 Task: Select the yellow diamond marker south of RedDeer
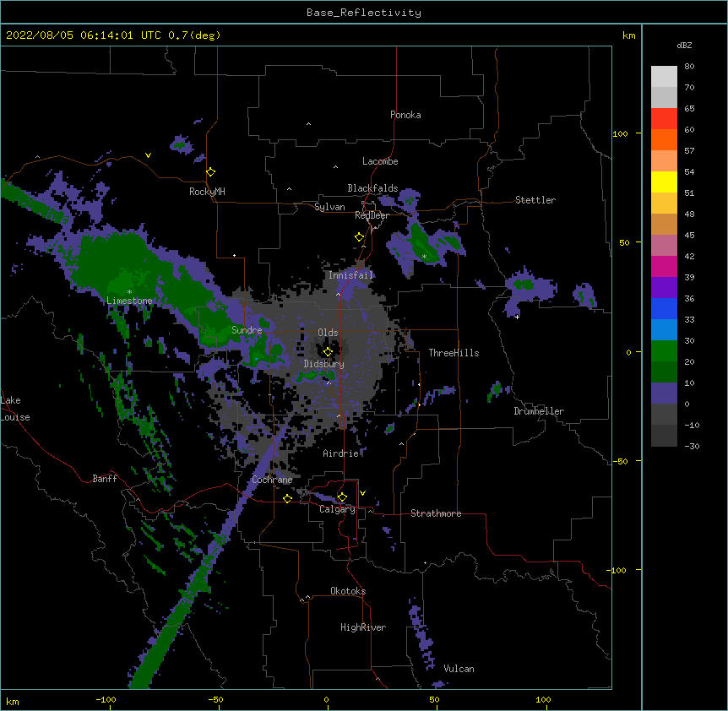coord(359,237)
